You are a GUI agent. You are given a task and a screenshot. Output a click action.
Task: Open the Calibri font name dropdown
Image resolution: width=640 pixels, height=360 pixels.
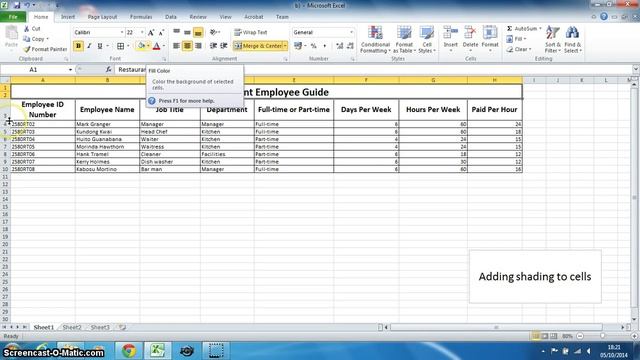[122, 32]
